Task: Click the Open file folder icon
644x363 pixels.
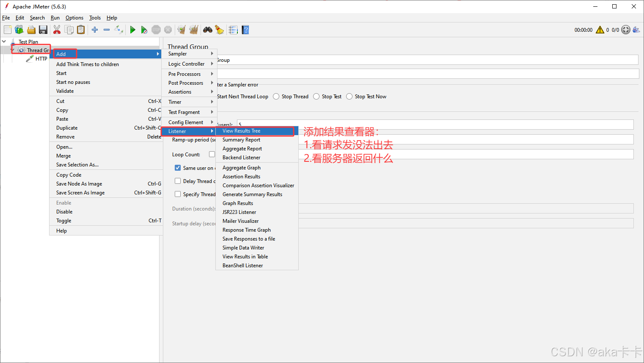Action: (31, 30)
